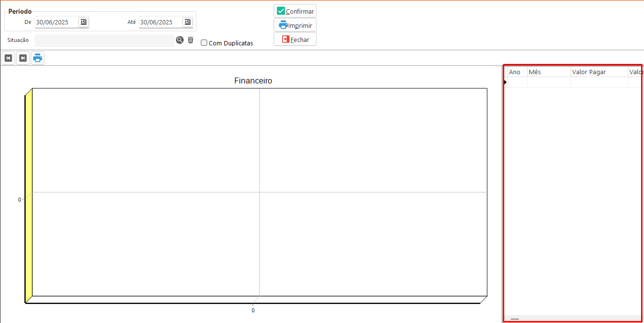Focus the Situação text field
This screenshot has height=323, width=644.
[104, 40]
